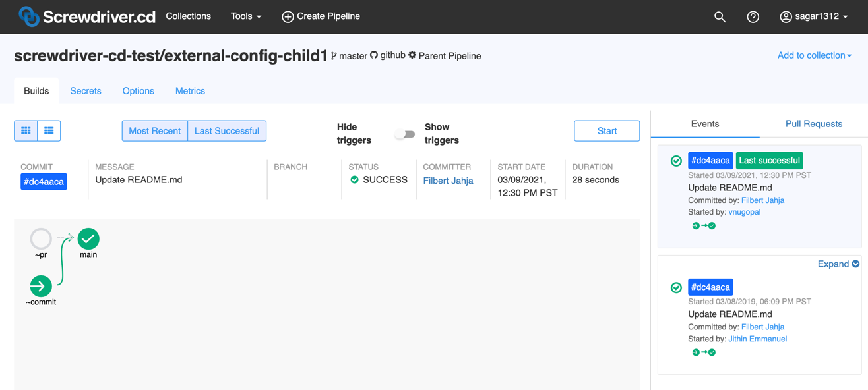Screen dimensions: 868x390
Task: Switch to the Pull Requests tab
Action: click(814, 124)
